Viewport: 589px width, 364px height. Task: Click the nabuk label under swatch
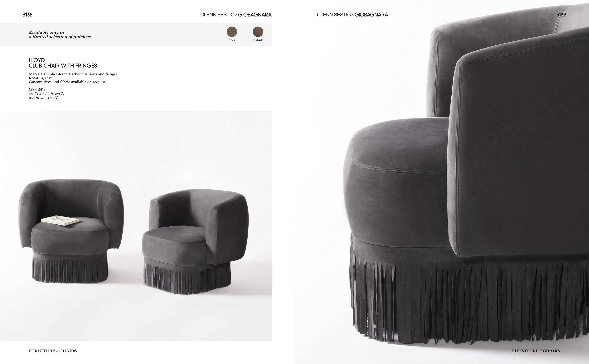pyautogui.click(x=258, y=40)
